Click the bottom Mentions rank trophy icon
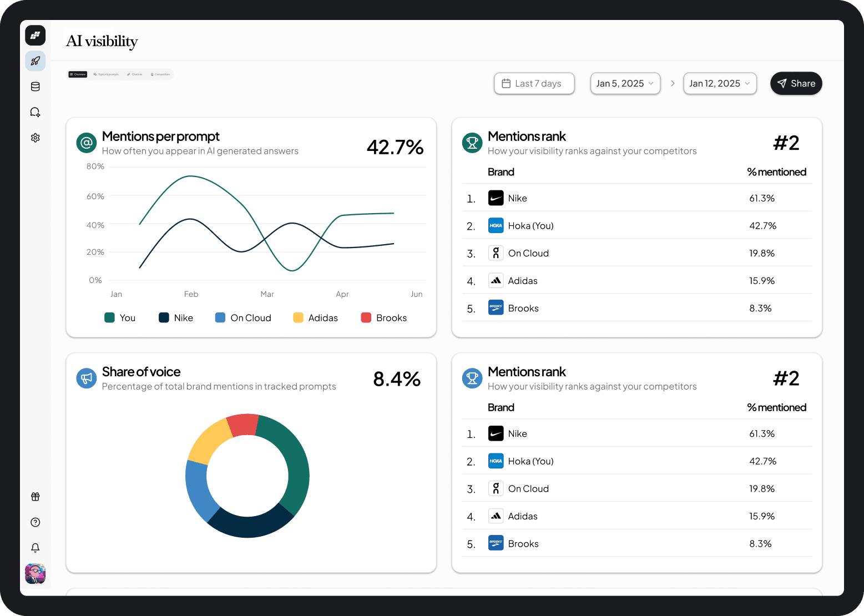864x616 pixels. 472,378
